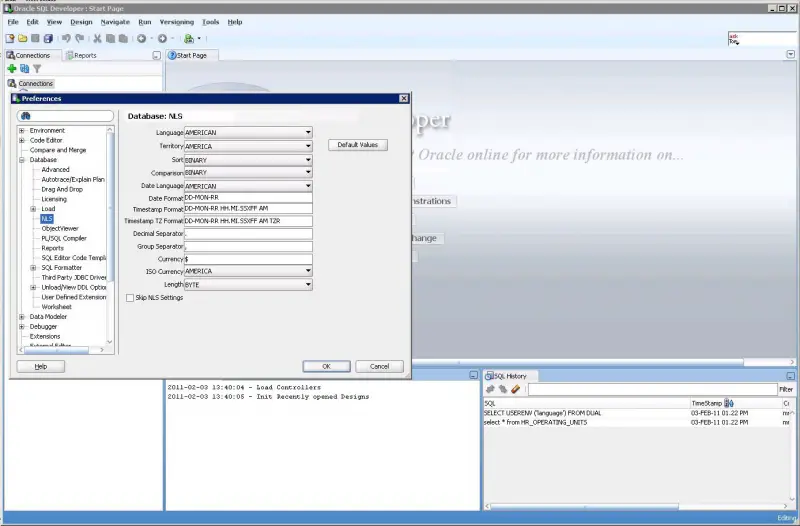The height and width of the screenshot is (526, 800).
Task: Close the Preferences dialog with X
Action: pos(404,98)
